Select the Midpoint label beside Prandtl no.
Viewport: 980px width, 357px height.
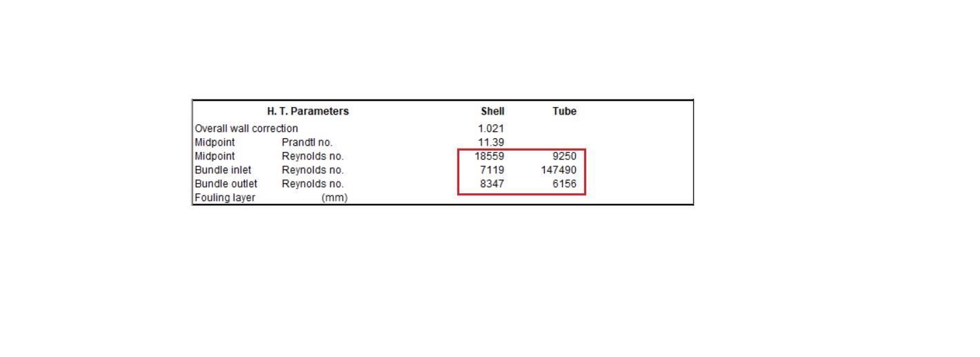(x=215, y=142)
